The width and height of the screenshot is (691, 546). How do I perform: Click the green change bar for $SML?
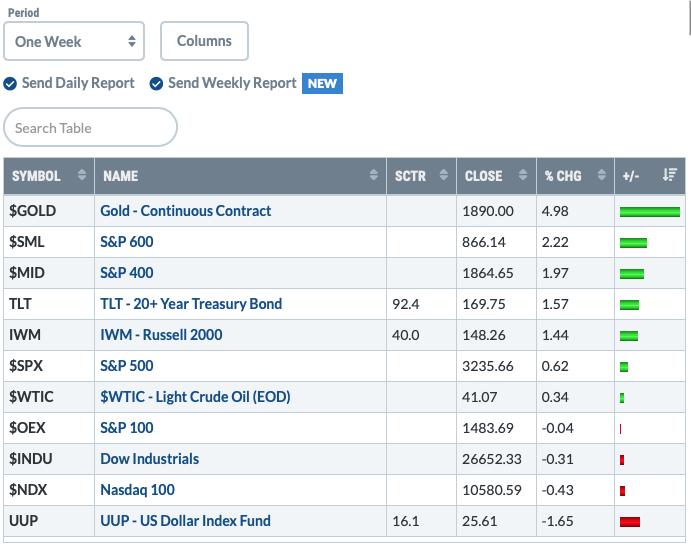click(x=633, y=243)
